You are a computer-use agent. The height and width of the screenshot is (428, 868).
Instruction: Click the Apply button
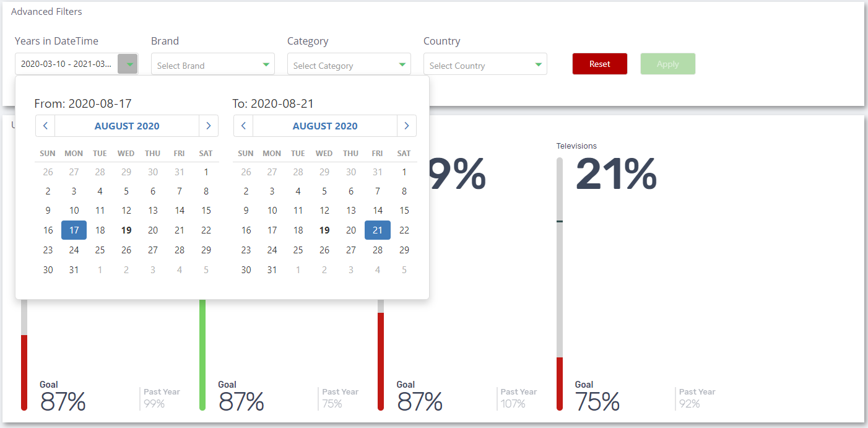667,64
